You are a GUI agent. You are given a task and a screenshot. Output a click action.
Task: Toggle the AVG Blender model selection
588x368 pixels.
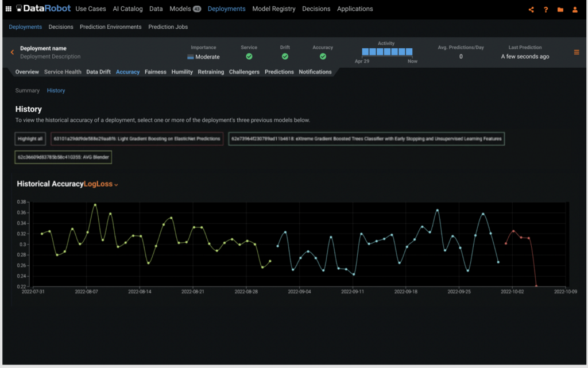point(63,156)
